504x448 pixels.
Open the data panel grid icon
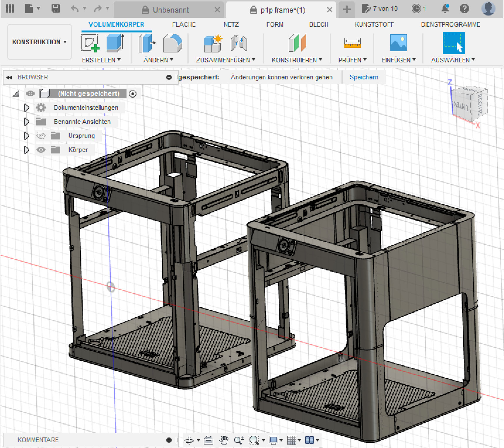click(x=10, y=8)
